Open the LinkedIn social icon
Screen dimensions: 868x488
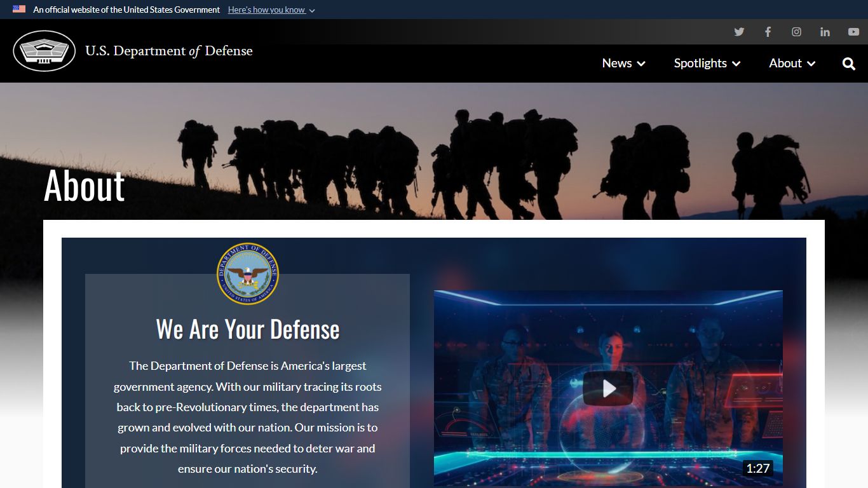click(x=825, y=32)
